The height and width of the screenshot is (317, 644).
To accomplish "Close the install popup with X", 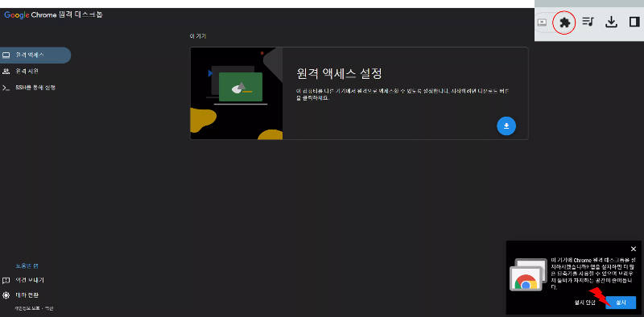I will tap(633, 249).
